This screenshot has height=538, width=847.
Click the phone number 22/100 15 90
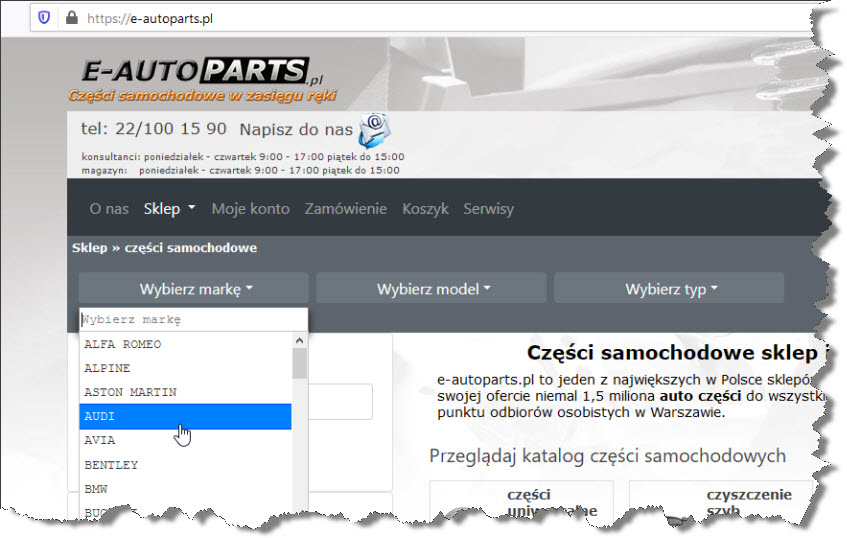[171, 129]
